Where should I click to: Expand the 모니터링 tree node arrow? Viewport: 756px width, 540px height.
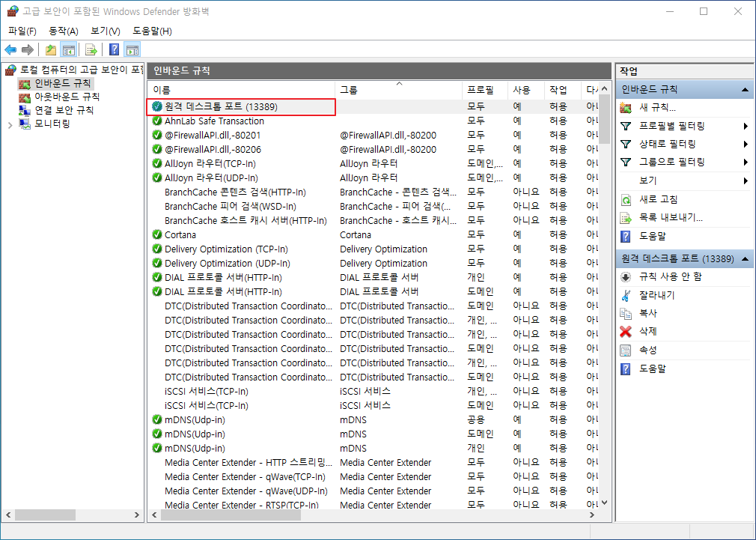10,125
